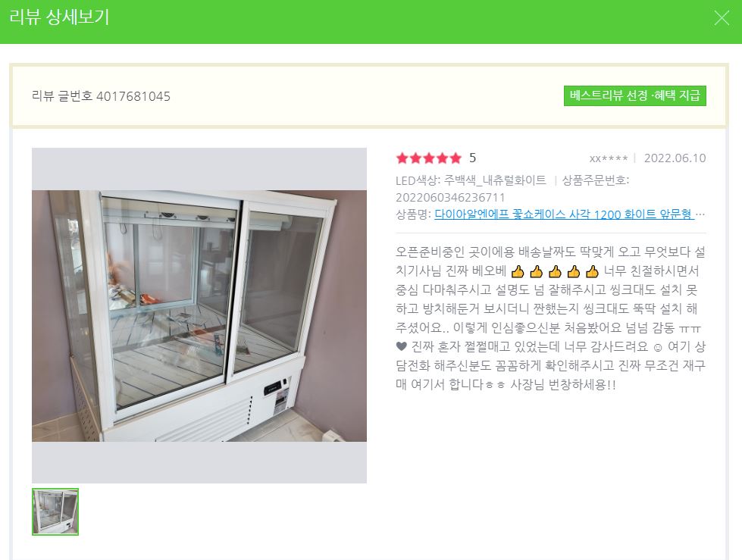
Task: Select the showcase photo thumbnail below the image
Action: tap(55, 512)
